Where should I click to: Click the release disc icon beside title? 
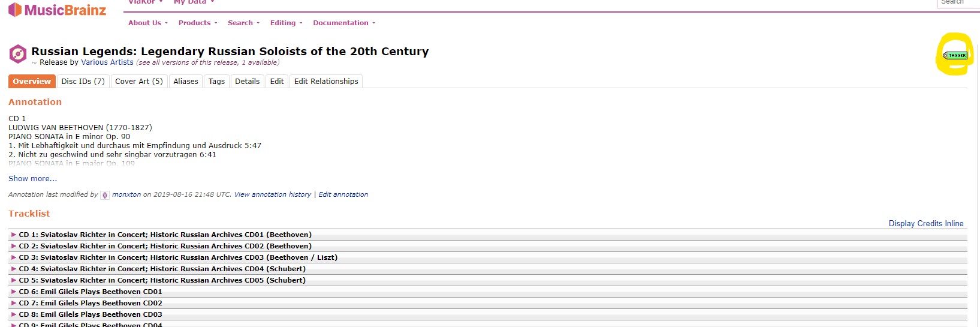tap(18, 54)
